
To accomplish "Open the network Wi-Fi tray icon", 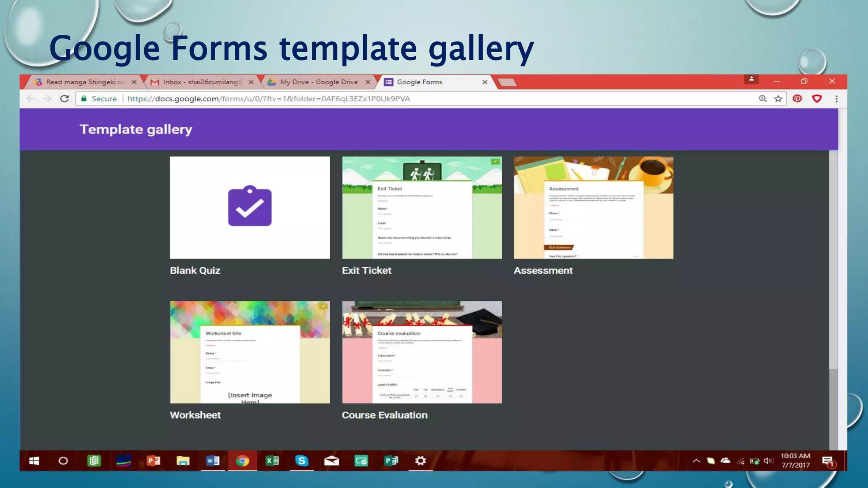I will point(740,461).
